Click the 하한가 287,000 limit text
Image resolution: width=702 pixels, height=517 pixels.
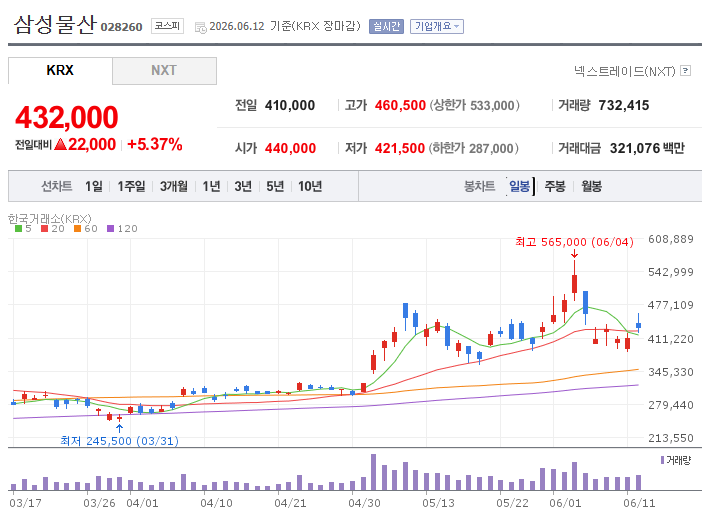coord(474,148)
